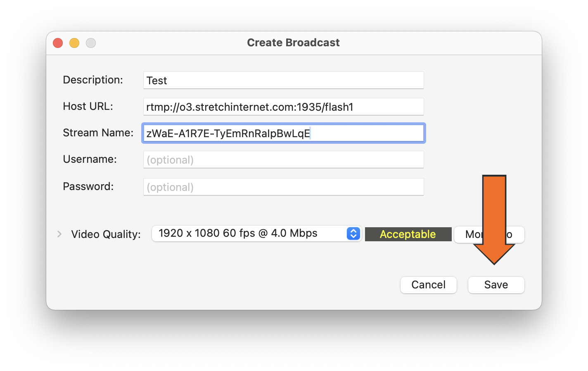588x371 pixels.
Task: Open the video quality resolution dropdown
Action: (x=256, y=233)
